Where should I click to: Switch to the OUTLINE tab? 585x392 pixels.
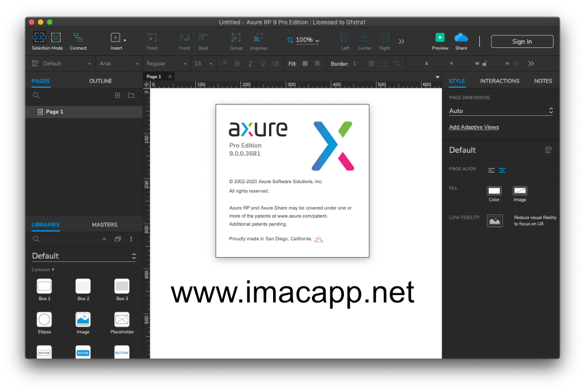(x=101, y=81)
